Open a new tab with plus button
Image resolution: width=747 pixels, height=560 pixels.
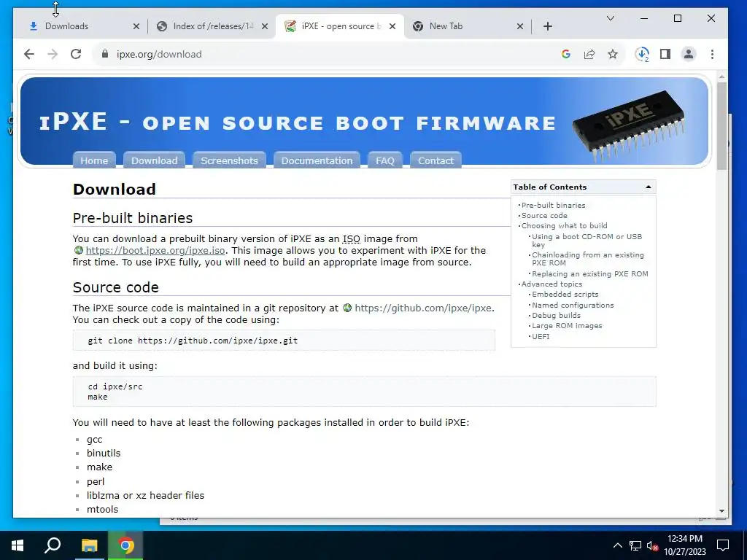pyautogui.click(x=548, y=27)
